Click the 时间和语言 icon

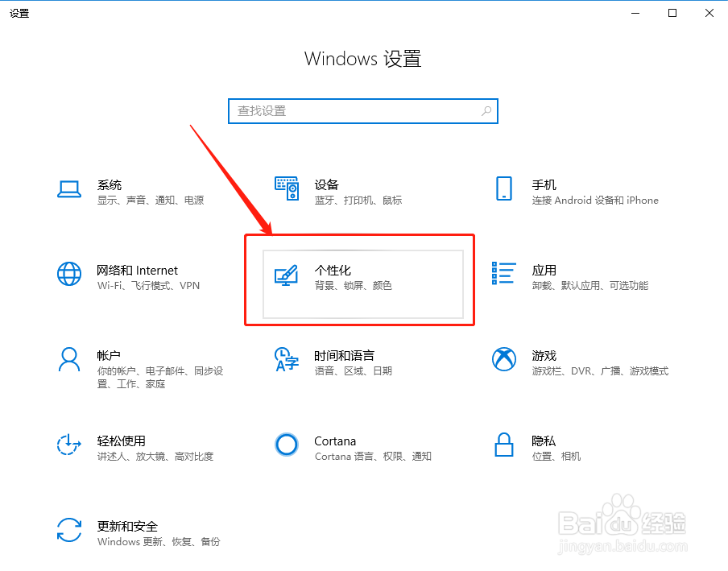click(x=287, y=361)
